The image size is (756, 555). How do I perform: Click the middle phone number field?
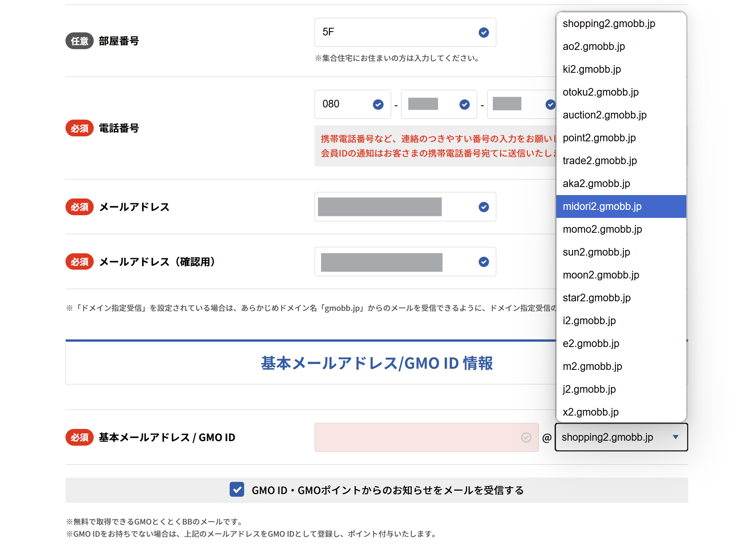[439, 104]
